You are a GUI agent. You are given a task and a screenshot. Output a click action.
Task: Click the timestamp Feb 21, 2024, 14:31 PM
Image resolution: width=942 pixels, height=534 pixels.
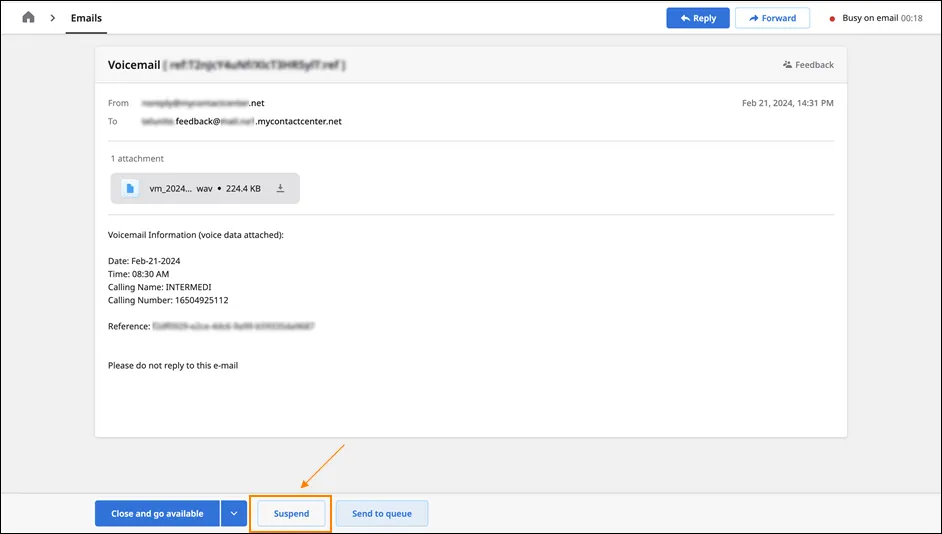tap(788, 103)
